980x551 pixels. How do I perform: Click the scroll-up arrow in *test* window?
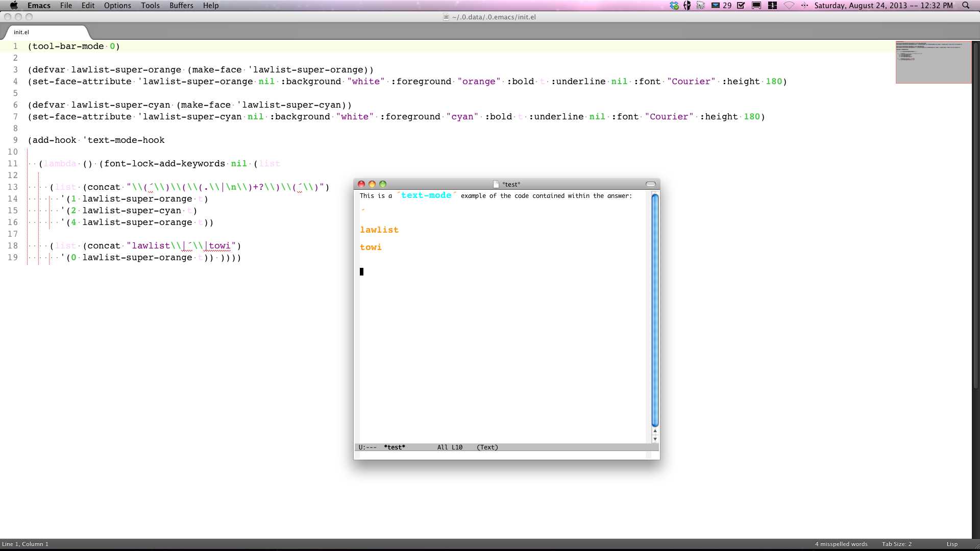pos(655,431)
